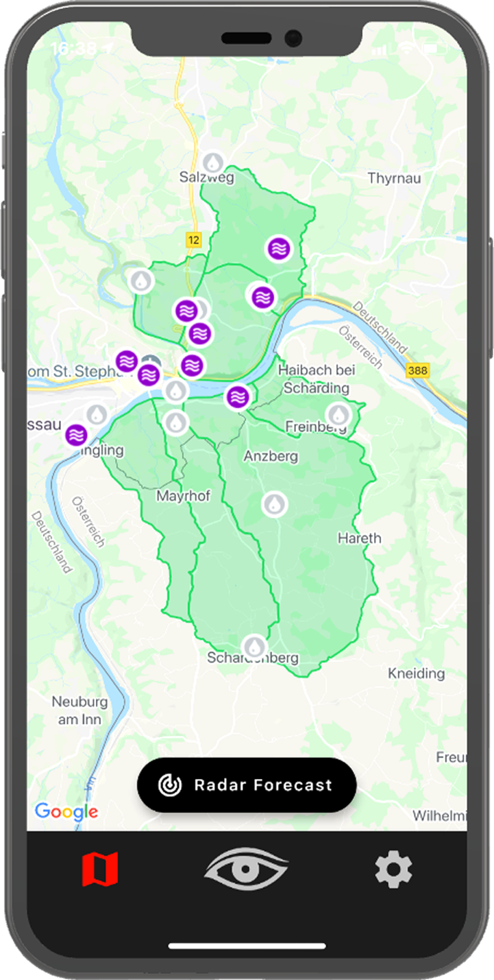Open the eye overview tab
Viewport: 494px width, 980px height.
click(247, 869)
